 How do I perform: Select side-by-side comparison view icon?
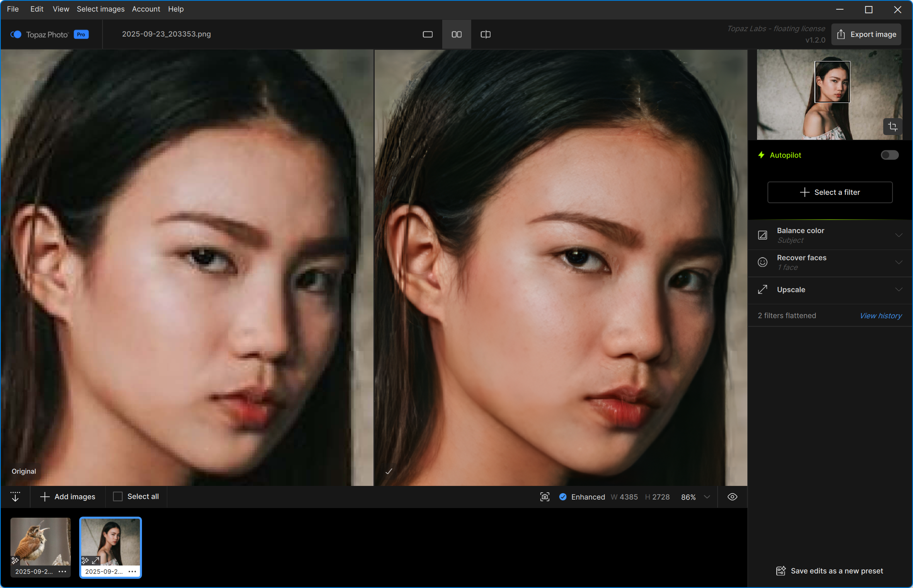(456, 35)
